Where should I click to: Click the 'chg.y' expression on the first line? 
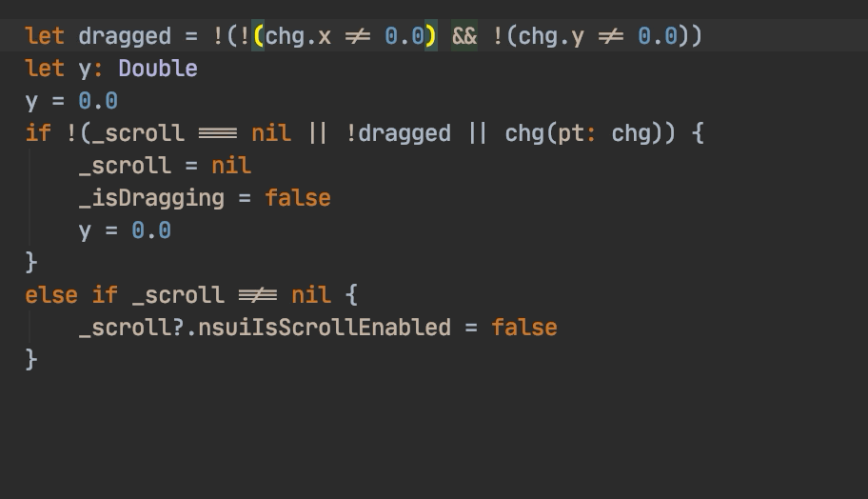(x=551, y=36)
